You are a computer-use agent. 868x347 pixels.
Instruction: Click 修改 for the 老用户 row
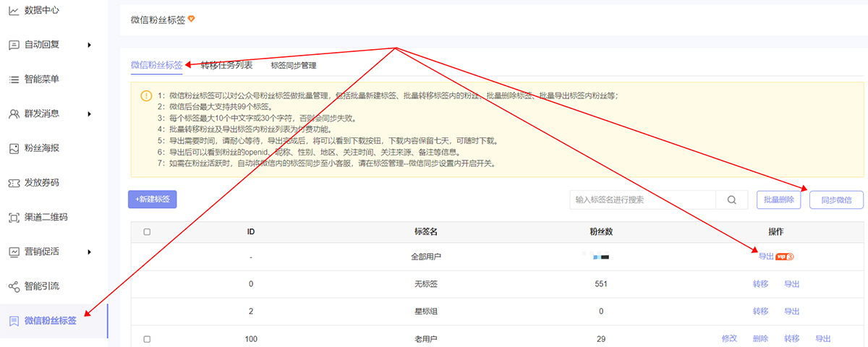click(x=729, y=338)
